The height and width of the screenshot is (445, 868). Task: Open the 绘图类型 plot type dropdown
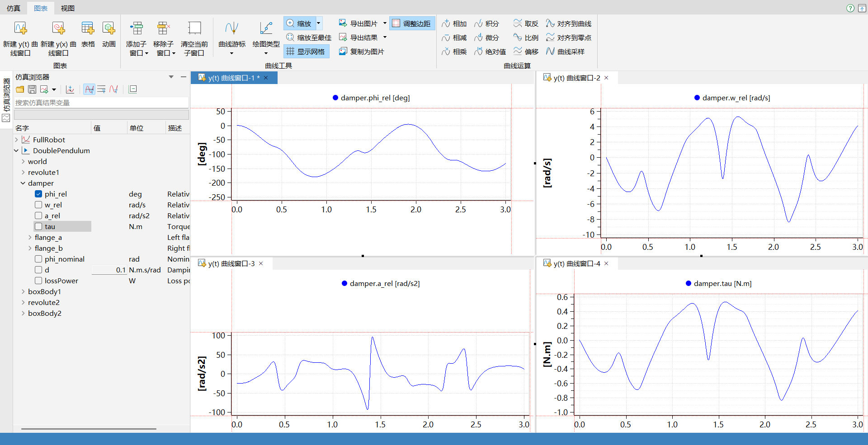[266, 53]
